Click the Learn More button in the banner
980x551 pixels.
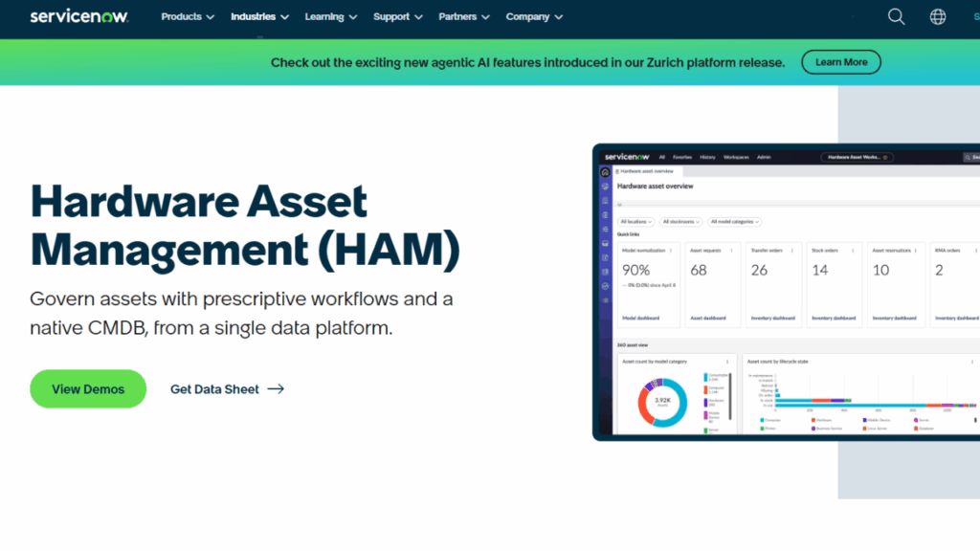840,61
